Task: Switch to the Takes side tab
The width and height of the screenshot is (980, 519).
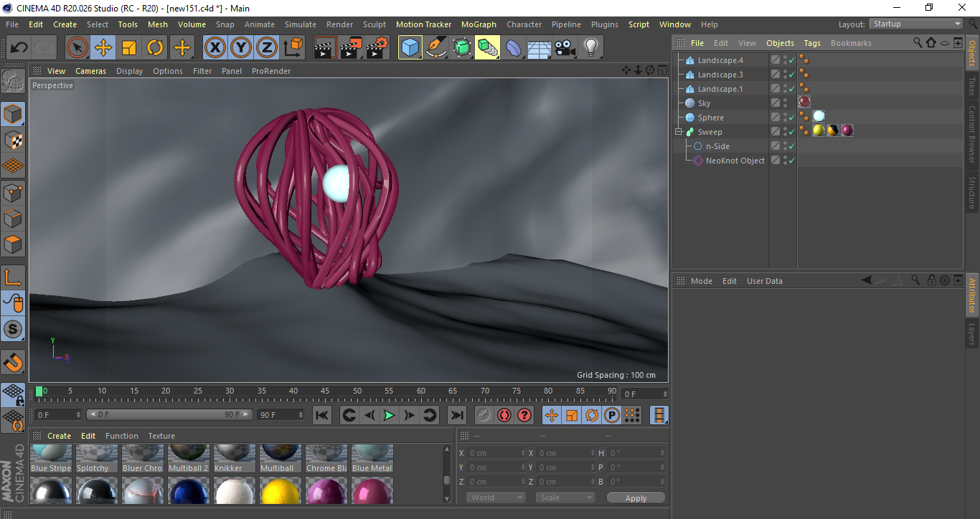Action: point(972,86)
